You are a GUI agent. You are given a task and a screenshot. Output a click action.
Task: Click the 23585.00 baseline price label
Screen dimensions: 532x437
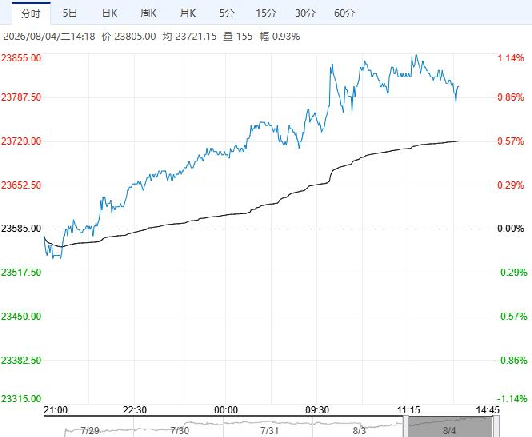pyautogui.click(x=21, y=228)
